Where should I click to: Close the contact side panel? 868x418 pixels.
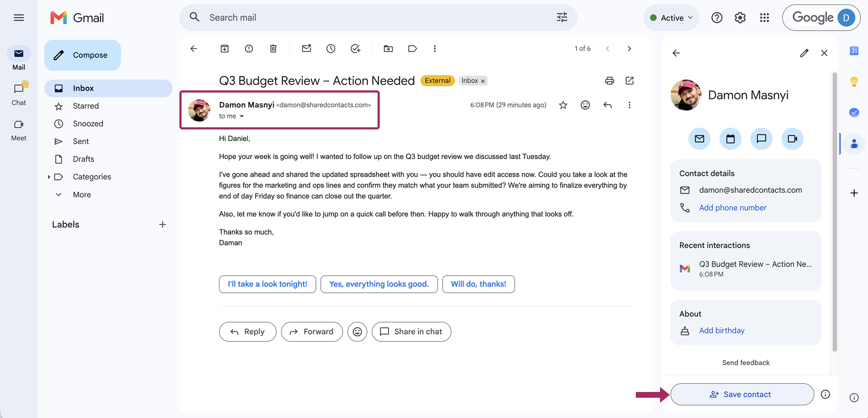(824, 53)
